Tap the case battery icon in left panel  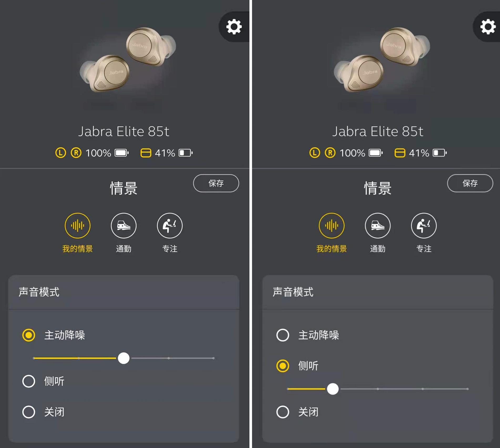coord(146,153)
